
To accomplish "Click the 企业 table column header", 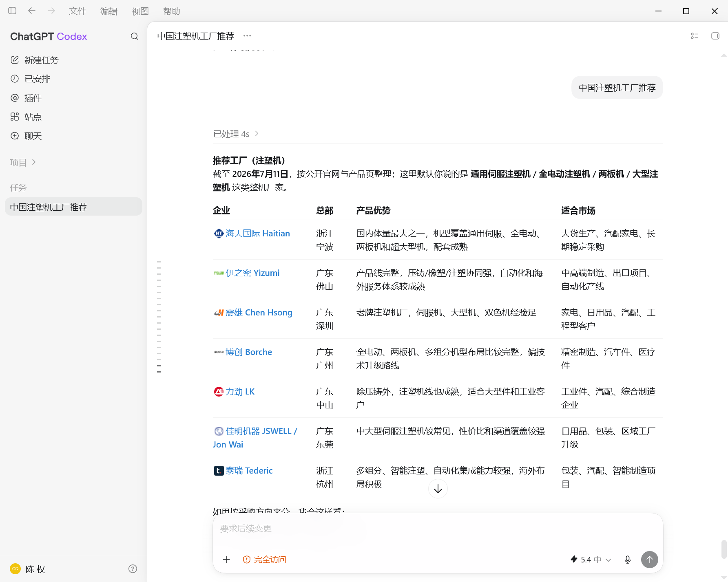I will (221, 210).
